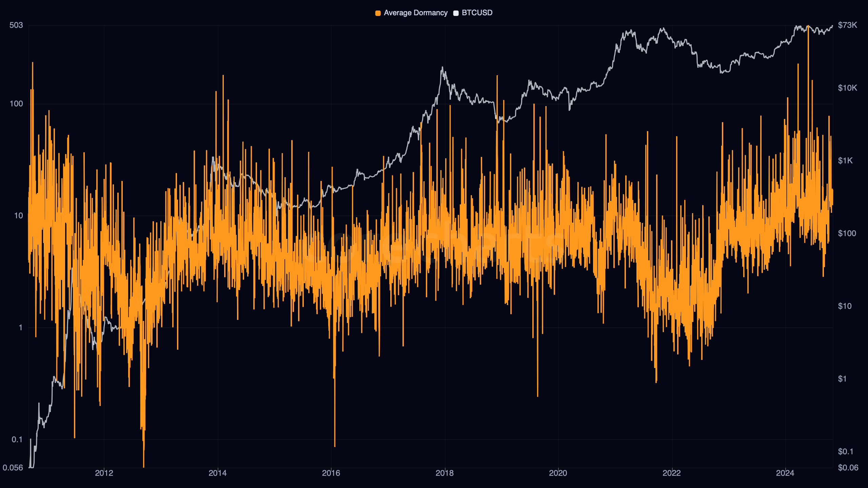Click the 2024 x-axis label
This screenshot has height=488, width=868.
click(785, 473)
